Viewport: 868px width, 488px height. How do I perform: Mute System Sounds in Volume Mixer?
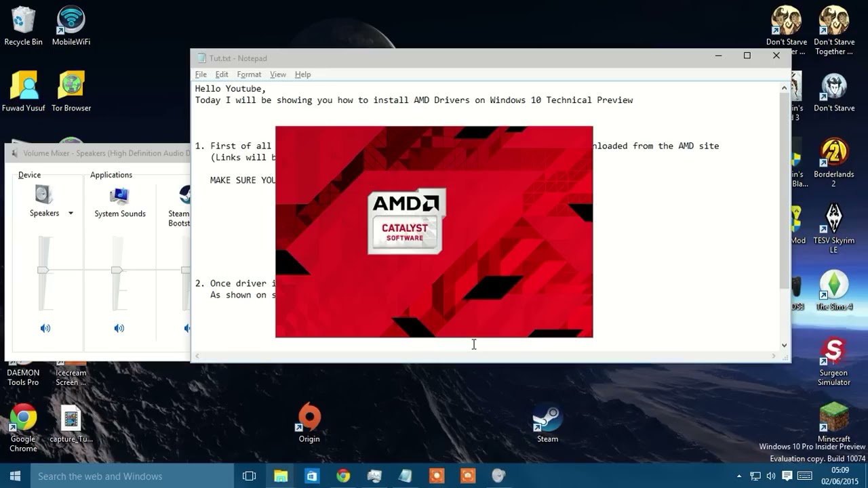coord(119,328)
